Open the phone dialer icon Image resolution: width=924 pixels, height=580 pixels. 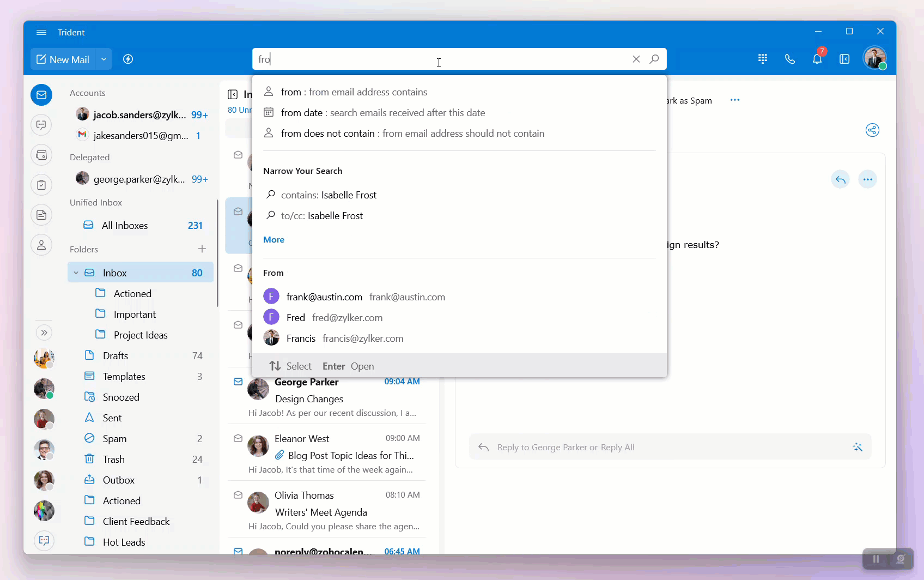point(790,59)
